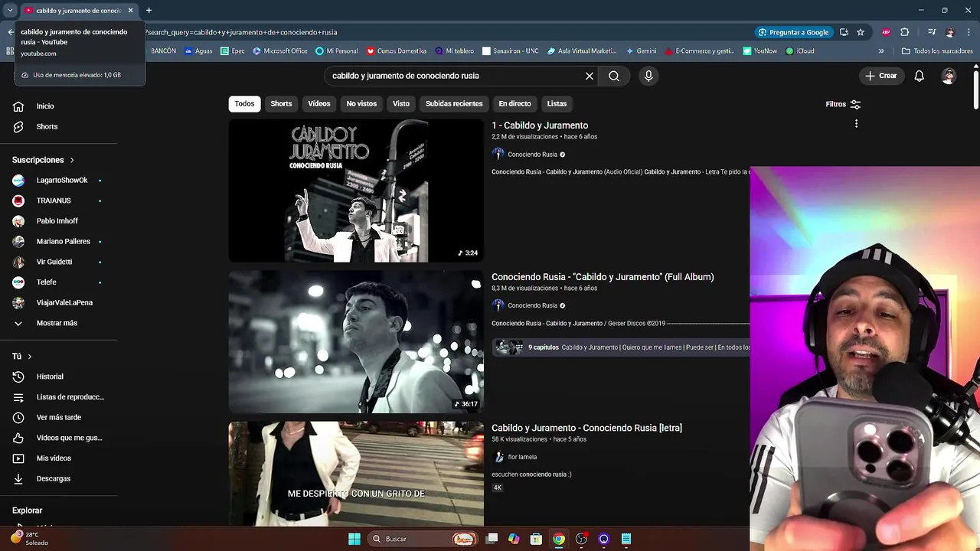Open the Chrome extensions puzzle icon
The image size is (980, 551).
[x=905, y=32]
